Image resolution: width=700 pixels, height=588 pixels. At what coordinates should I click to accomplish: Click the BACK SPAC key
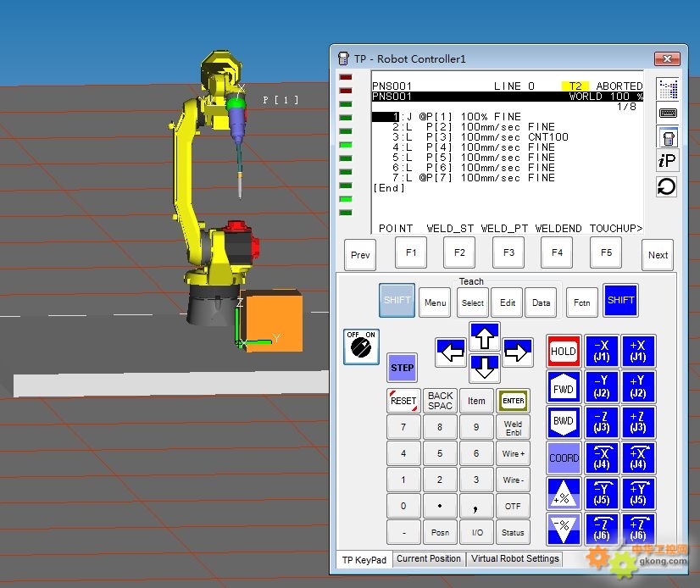click(x=440, y=401)
